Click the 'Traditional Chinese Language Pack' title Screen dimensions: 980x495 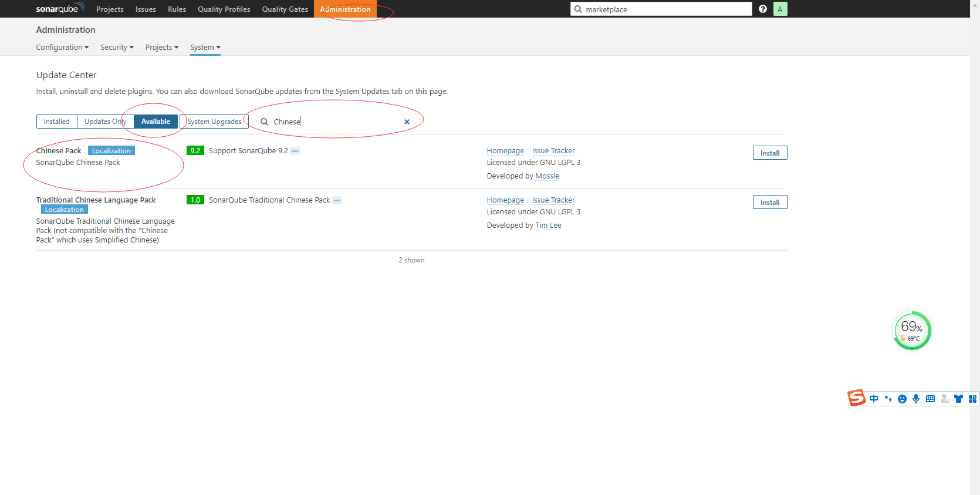point(96,200)
